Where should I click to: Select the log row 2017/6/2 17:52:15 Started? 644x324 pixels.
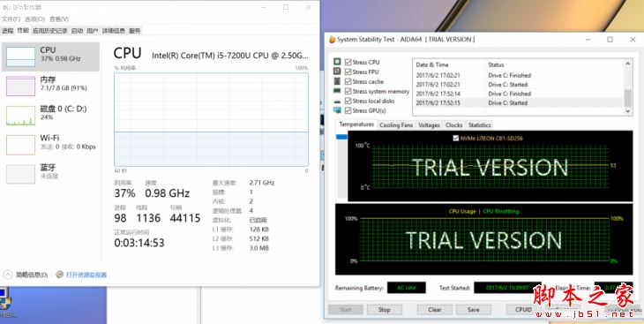click(519, 102)
